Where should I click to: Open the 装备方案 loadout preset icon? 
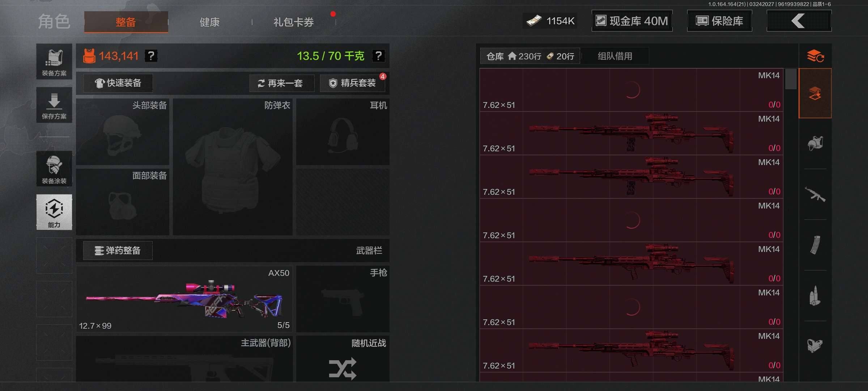54,62
